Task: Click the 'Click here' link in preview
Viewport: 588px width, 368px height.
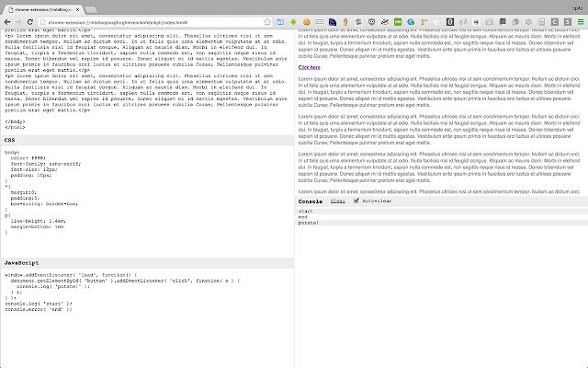Action: click(309, 67)
